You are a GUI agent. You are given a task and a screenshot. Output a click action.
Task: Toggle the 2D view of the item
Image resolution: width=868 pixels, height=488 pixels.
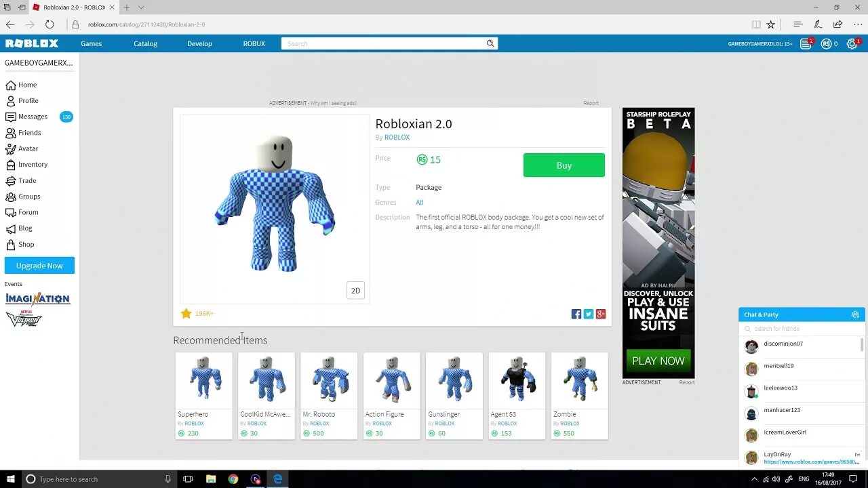coord(355,290)
